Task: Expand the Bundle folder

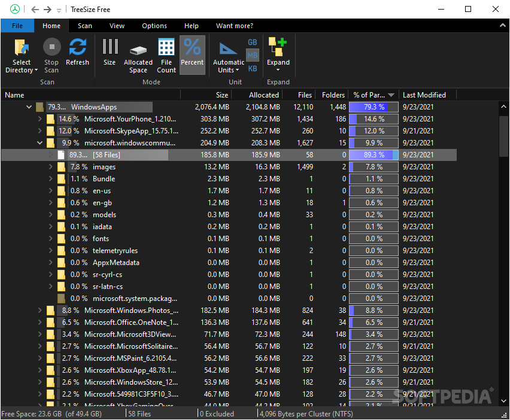Action: click(x=50, y=178)
